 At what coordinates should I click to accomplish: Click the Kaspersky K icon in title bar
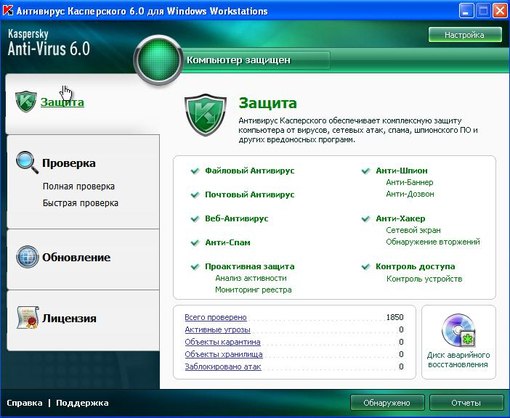pos(7,10)
